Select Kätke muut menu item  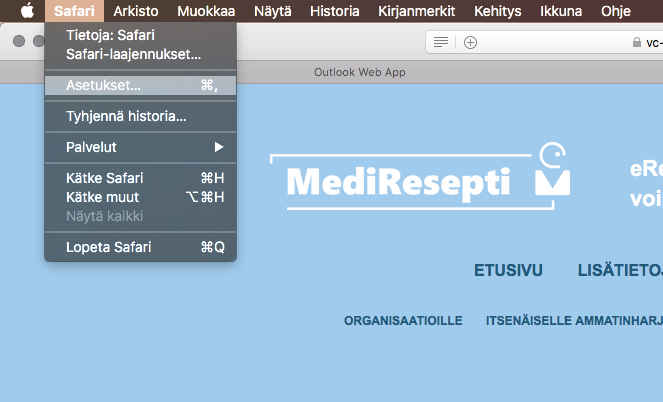click(x=140, y=197)
